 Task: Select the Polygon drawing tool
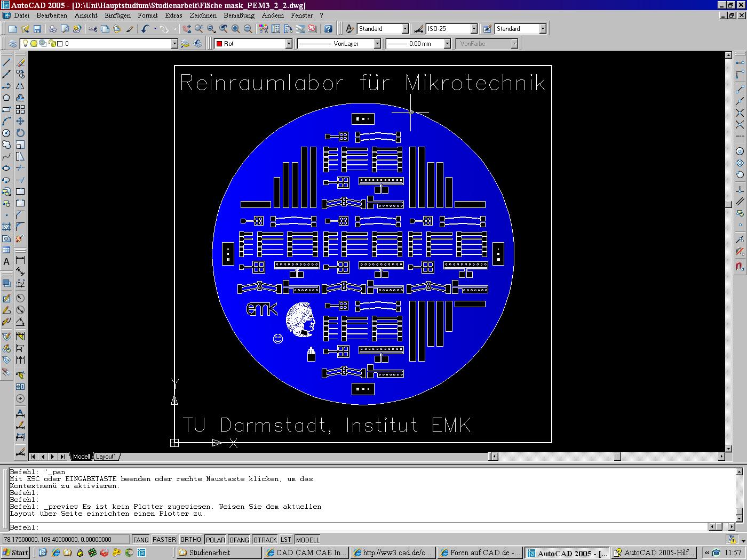click(6, 98)
